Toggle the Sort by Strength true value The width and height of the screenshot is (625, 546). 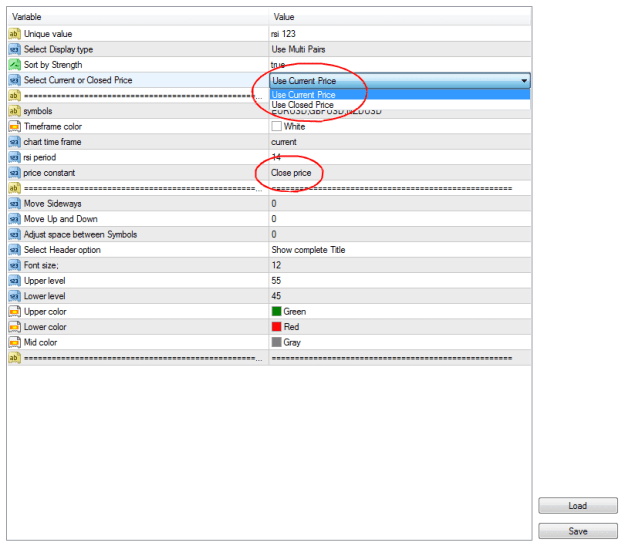click(400, 65)
